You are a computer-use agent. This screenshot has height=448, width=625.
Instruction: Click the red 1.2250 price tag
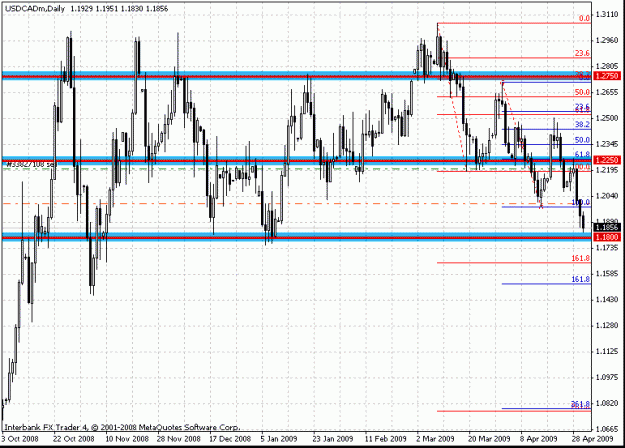coord(607,160)
